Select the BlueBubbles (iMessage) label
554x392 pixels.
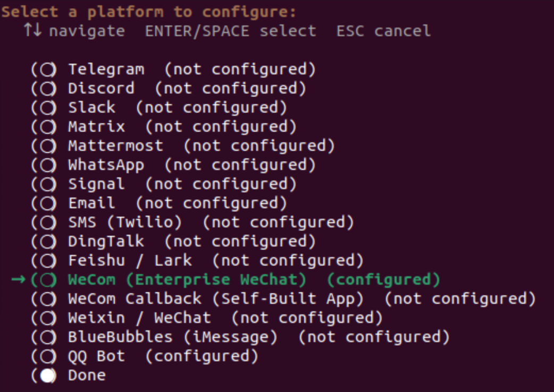tap(173, 337)
